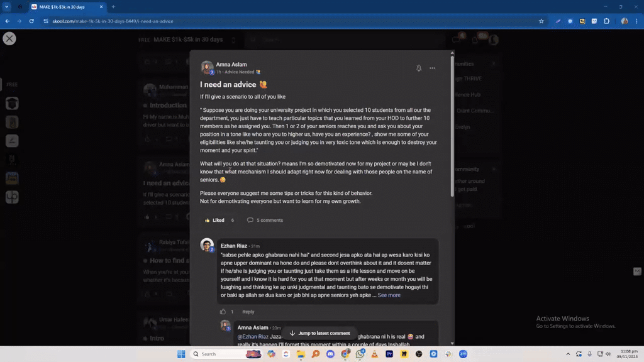The image size is (644, 362).
Task: Click the down arrow at the post scrollbar's bottom
Action: coord(452,343)
